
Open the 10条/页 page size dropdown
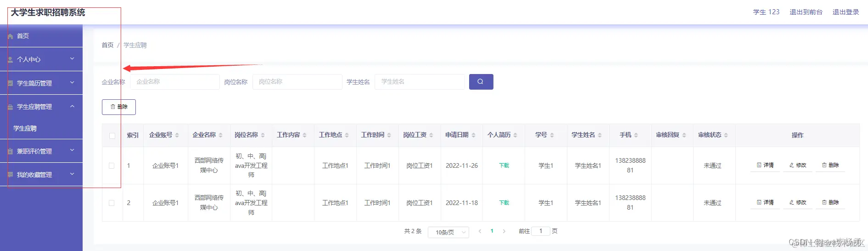[448, 232]
